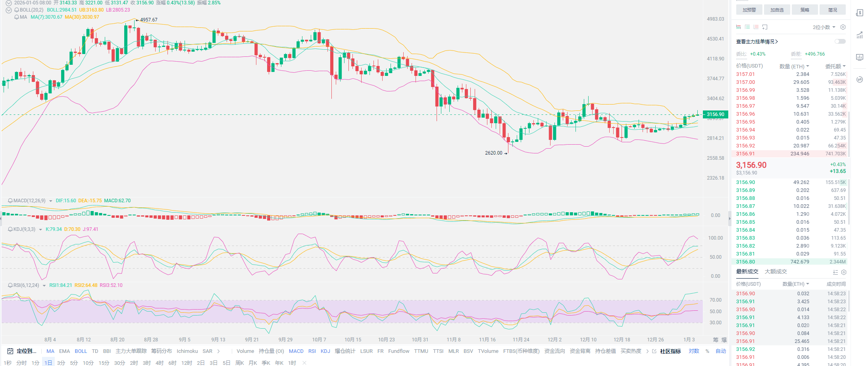Viewport: 868px width, 366px height.
Task: Open the rising bar chart sidebar icon
Action: (x=859, y=35)
